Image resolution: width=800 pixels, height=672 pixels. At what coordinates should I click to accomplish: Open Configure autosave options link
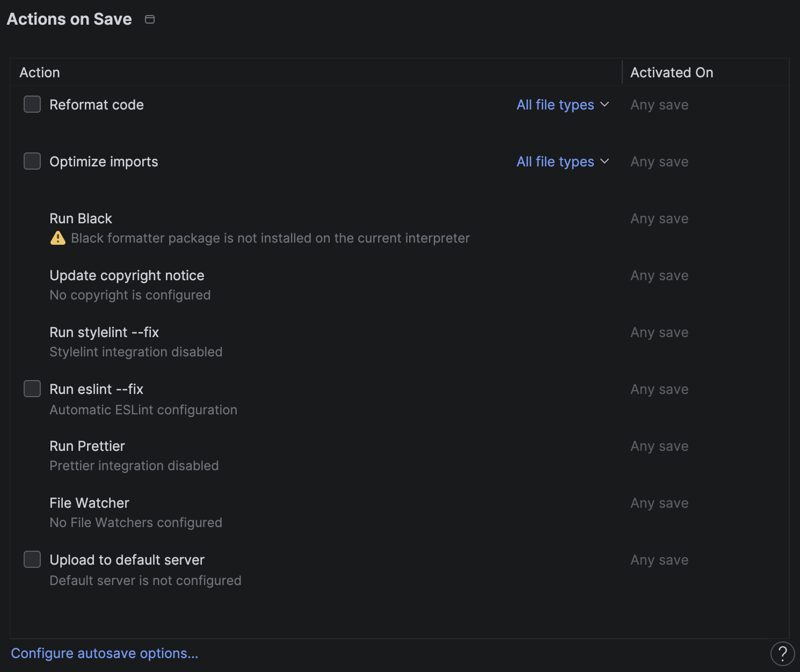(105, 653)
